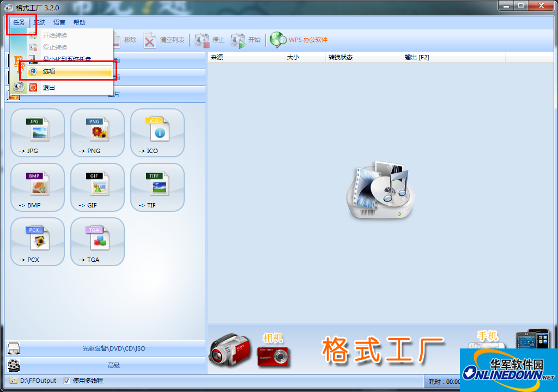Open the BMP conversion option

pos(38,187)
